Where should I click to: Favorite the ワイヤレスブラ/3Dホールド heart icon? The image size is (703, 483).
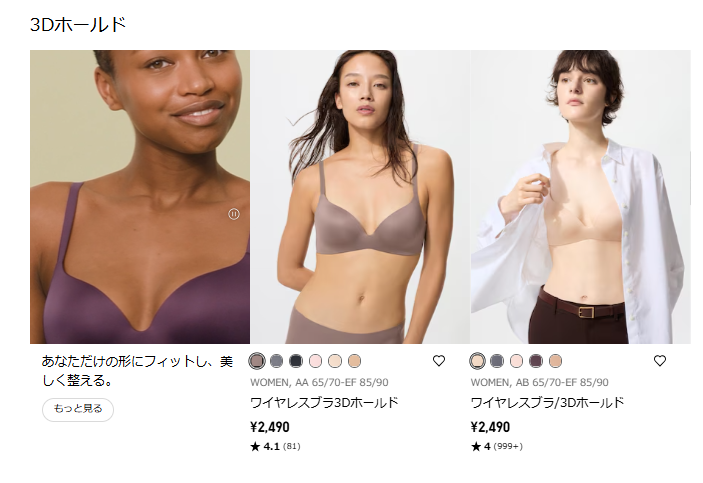click(660, 361)
